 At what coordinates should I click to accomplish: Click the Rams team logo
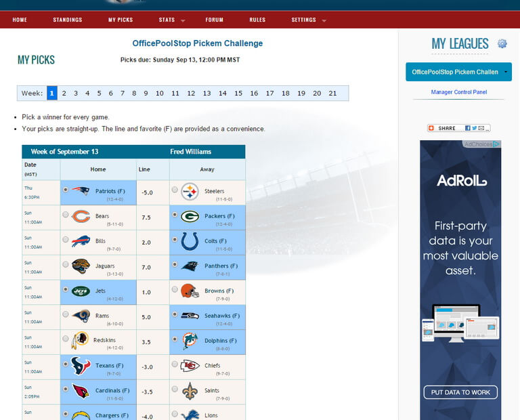pyautogui.click(x=81, y=316)
